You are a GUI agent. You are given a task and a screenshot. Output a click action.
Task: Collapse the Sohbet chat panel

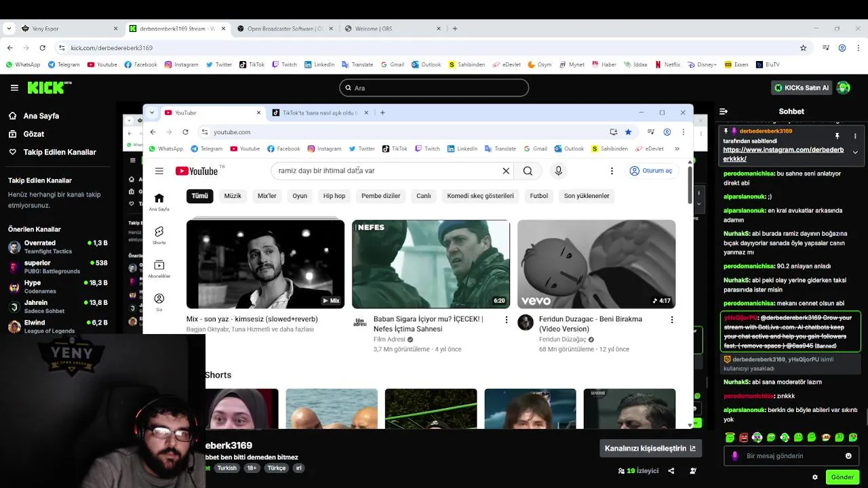(724, 111)
